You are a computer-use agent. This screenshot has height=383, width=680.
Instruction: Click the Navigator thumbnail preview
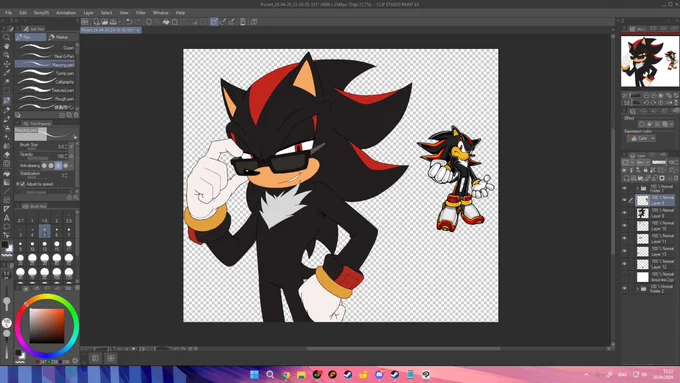(x=650, y=61)
